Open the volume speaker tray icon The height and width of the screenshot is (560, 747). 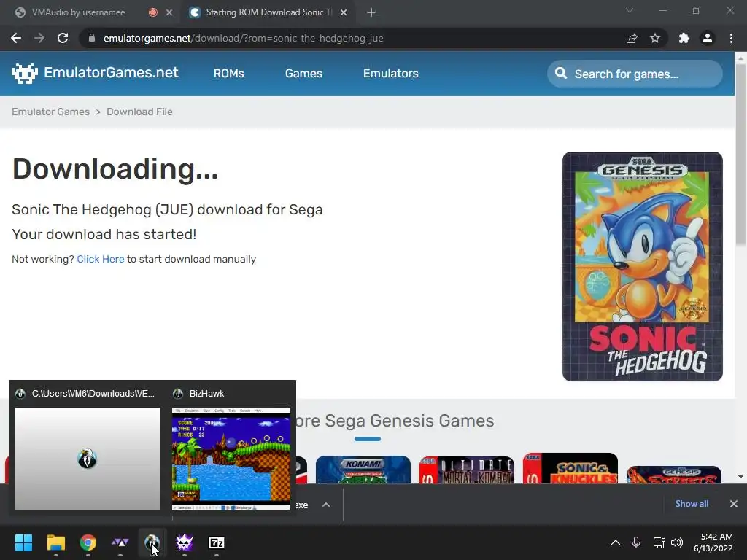pyautogui.click(x=677, y=542)
